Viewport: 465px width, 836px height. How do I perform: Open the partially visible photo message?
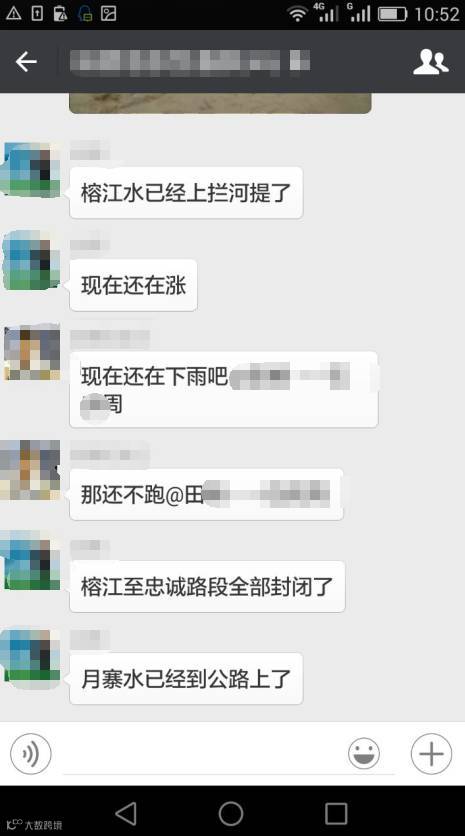[x=220, y=103]
